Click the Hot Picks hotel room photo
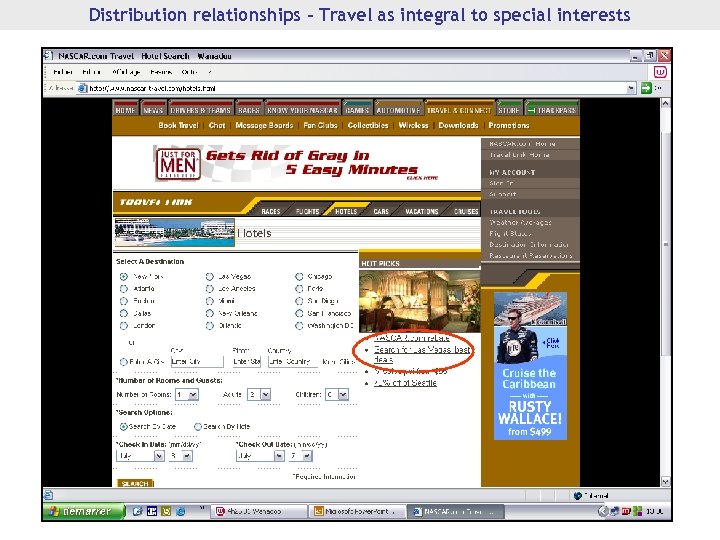Screen dimensions: 720x540 (x=420, y=301)
